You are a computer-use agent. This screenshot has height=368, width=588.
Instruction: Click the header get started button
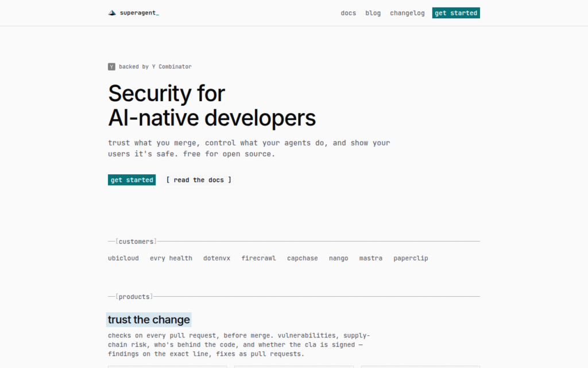coord(456,13)
